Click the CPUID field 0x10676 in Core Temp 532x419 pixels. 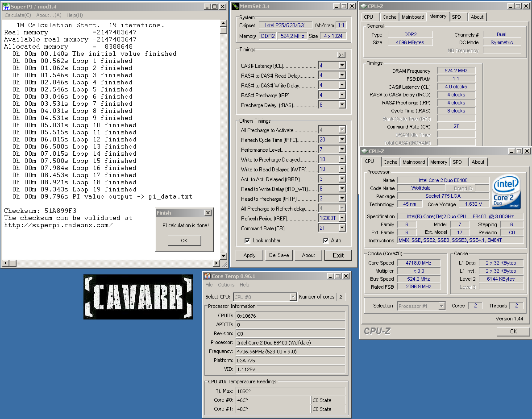(291, 316)
